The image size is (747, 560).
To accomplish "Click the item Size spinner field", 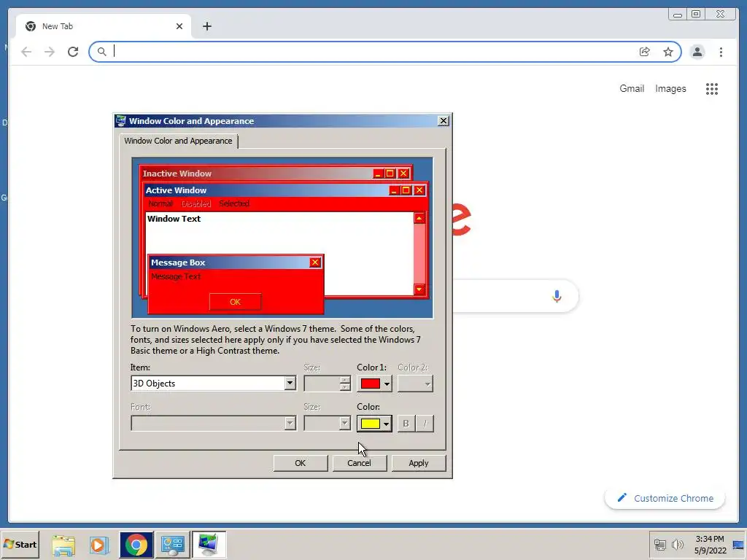I will pyautogui.click(x=328, y=384).
